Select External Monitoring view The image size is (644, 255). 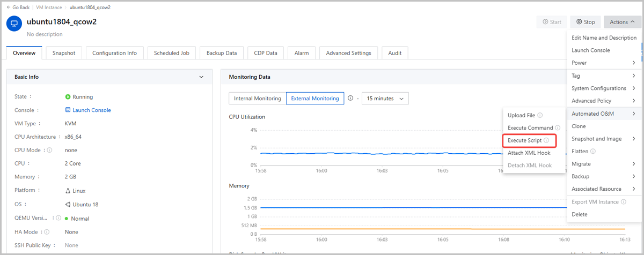pos(315,99)
